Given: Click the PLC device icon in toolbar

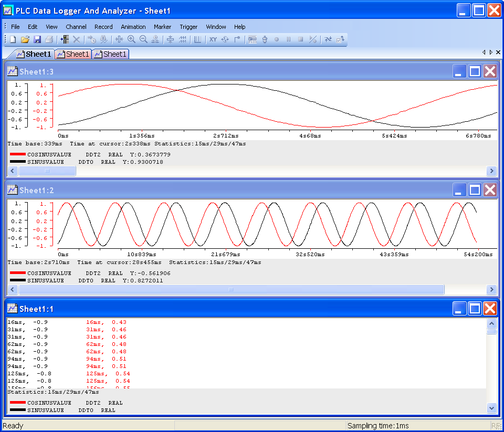Looking at the screenshot, I should [x=253, y=39].
